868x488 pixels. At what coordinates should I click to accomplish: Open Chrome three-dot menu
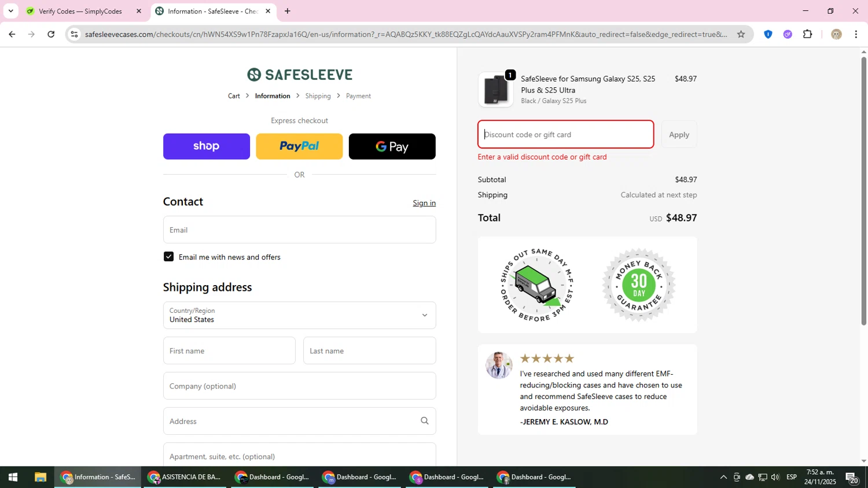tap(856, 34)
